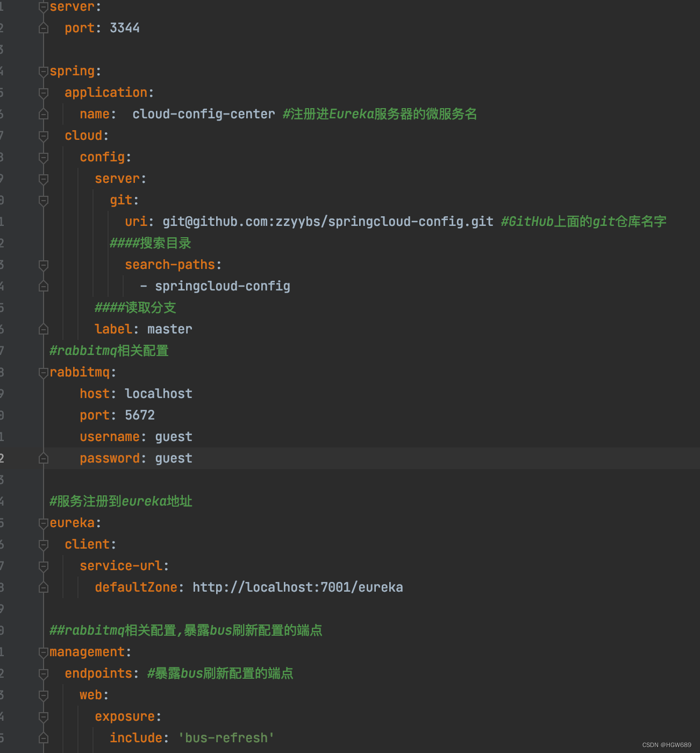Viewport: 700px width, 753px height.
Task: Click the rabbitmq port value '5672'
Action: (x=140, y=415)
